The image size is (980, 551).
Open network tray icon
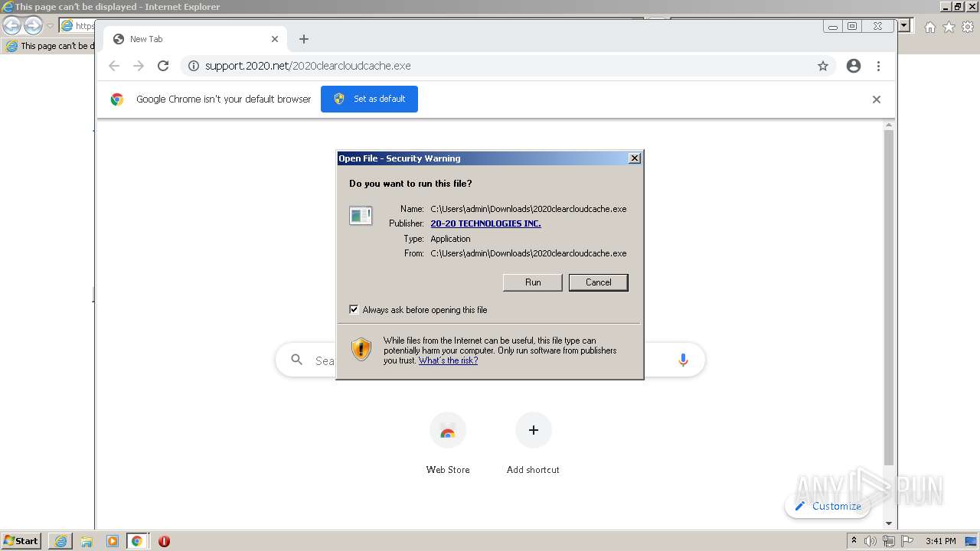click(888, 541)
